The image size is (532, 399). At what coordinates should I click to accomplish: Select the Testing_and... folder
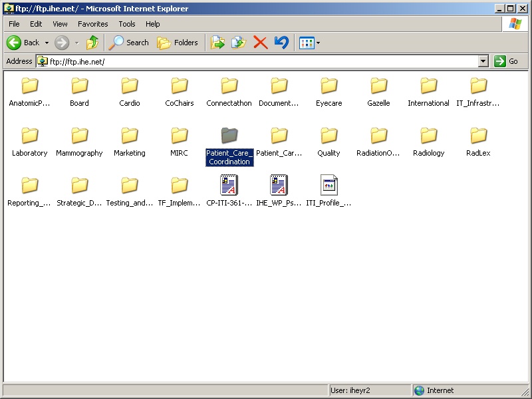(x=129, y=192)
